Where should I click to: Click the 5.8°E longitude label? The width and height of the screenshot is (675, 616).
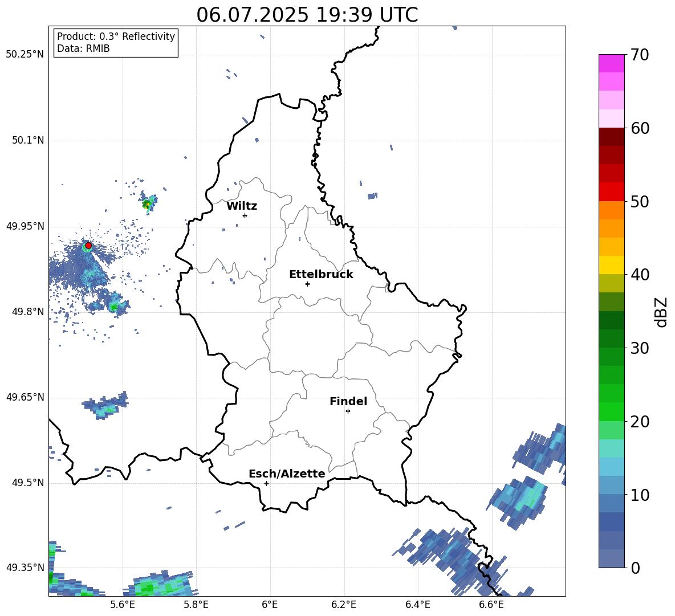pos(196,605)
